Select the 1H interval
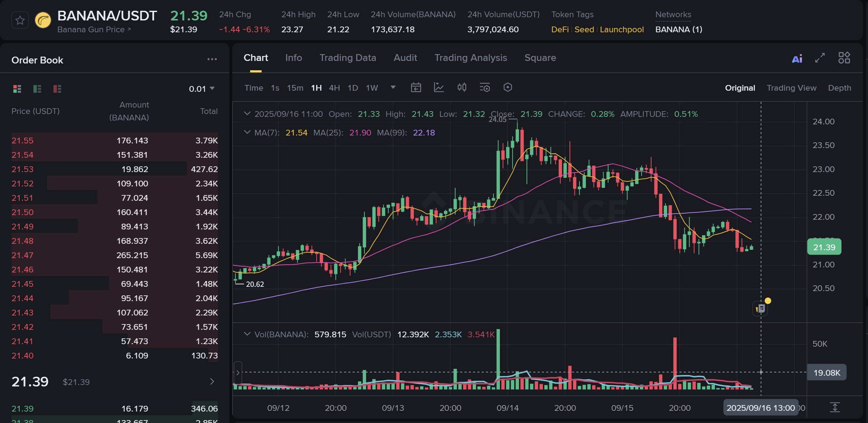This screenshot has height=423, width=868. click(x=316, y=88)
